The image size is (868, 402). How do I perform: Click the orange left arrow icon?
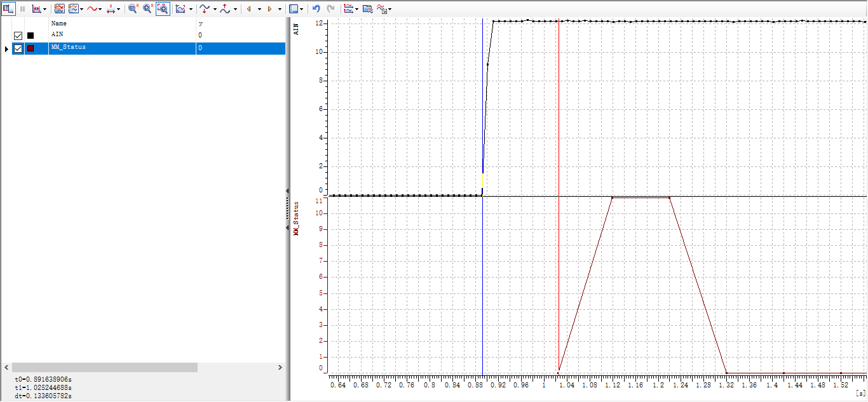tap(248, 9)
